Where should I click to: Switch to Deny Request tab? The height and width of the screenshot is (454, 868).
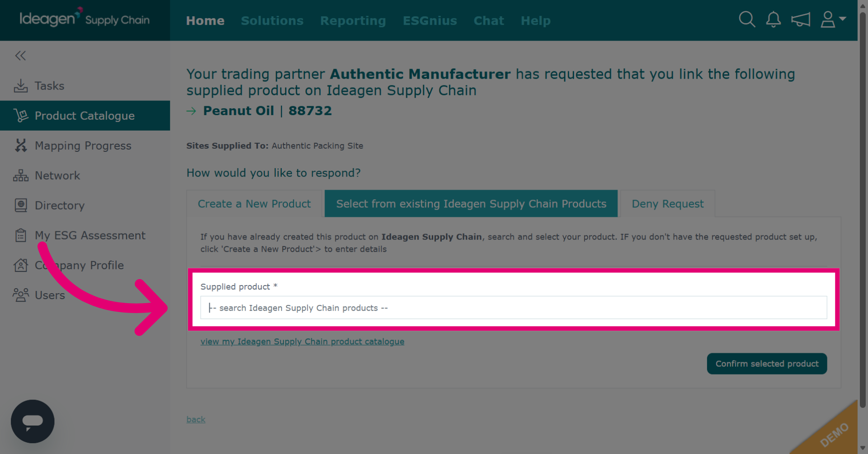[x=668, y=204]
